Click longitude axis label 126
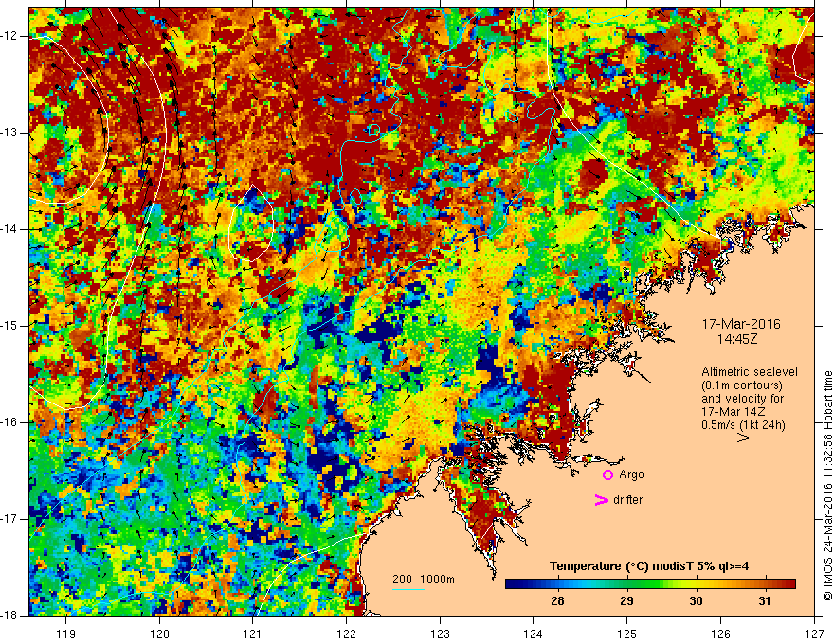The image size is (834, 644). [x=720, y=634]
